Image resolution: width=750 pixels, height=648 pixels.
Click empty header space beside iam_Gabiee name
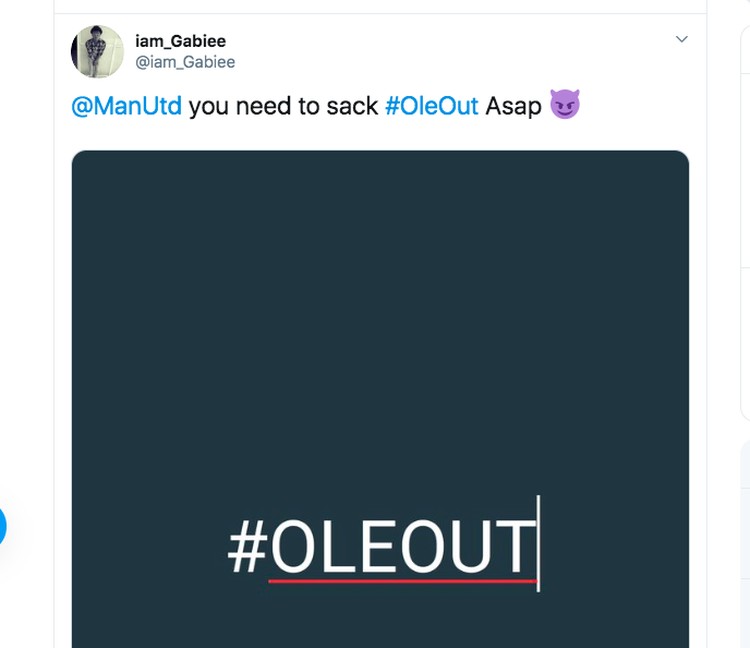(x=450, y=51)
